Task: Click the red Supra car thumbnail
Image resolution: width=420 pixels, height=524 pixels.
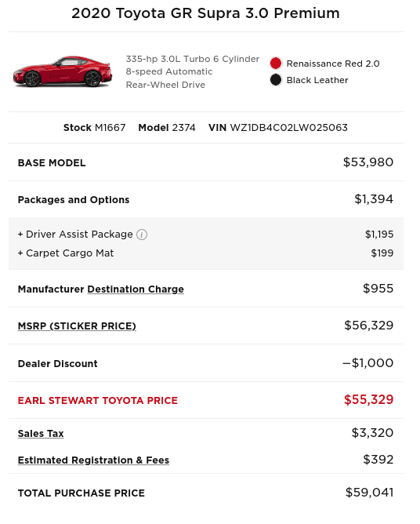Action: [x=63, y=71]
